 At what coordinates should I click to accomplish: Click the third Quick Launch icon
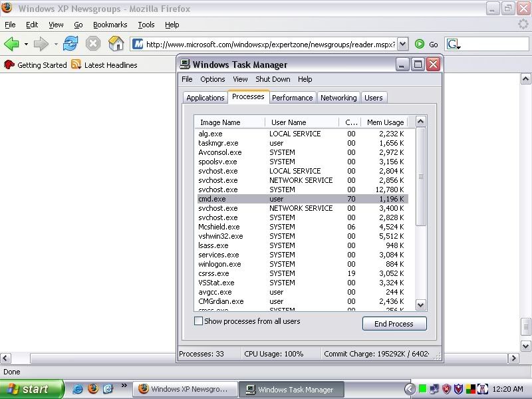coord(108,388)
